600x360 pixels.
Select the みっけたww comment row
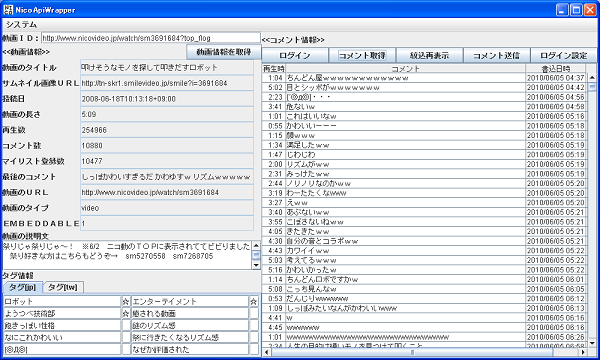point(424,174)
